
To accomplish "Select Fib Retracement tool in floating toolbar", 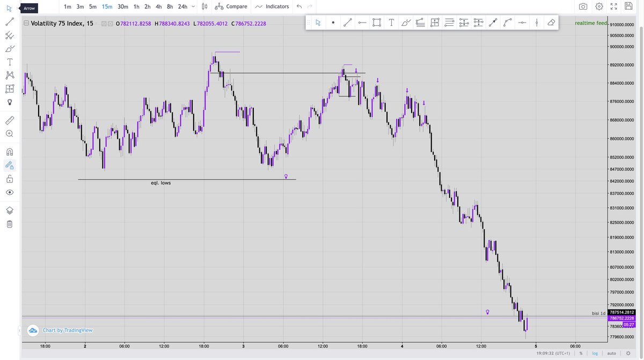I will tap(450, 23).
